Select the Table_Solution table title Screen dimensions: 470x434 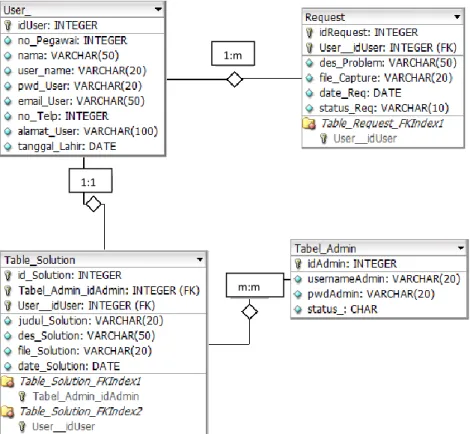(40, 260)
